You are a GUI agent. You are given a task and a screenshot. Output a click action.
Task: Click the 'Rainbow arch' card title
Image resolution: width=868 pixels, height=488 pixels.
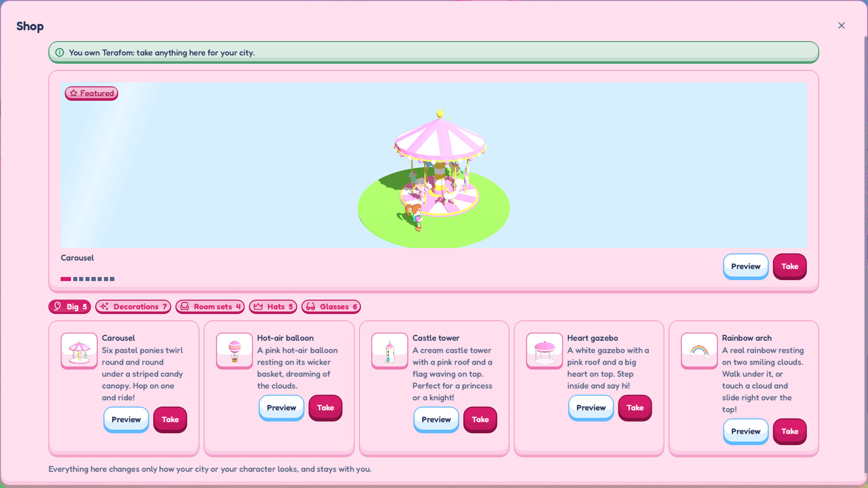pyautogui.click(x=747, y=338)
